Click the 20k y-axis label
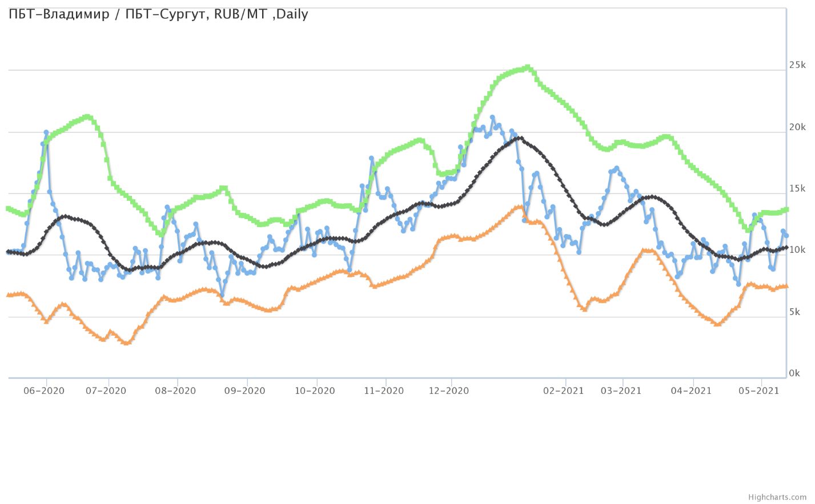Image resolution: width=815 pixels, height=504 pixels. [797, 127]
